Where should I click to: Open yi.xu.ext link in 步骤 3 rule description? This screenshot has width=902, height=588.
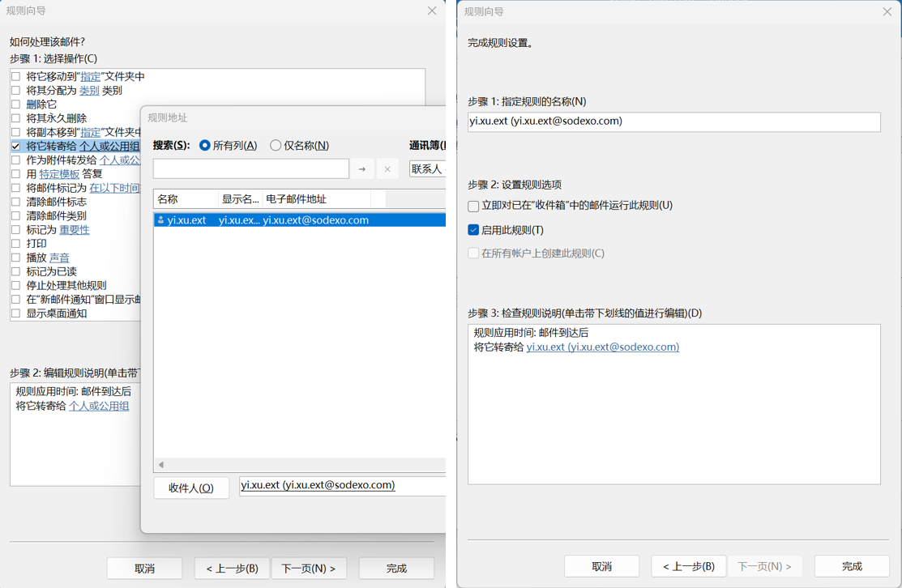[603, 347]
